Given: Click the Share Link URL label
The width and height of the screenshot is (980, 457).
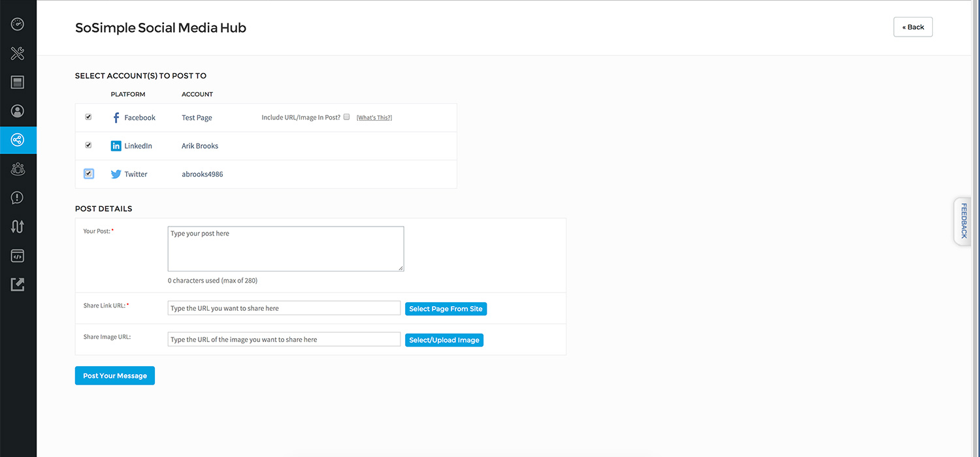Looking at the screenshot, I should [x=105, y=306].
